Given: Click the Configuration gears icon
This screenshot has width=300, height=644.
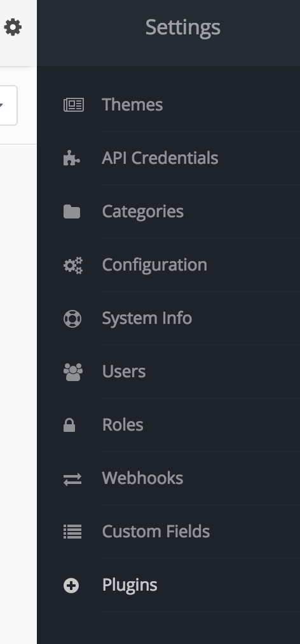Looking at the screenshot, I should (73, 265).
